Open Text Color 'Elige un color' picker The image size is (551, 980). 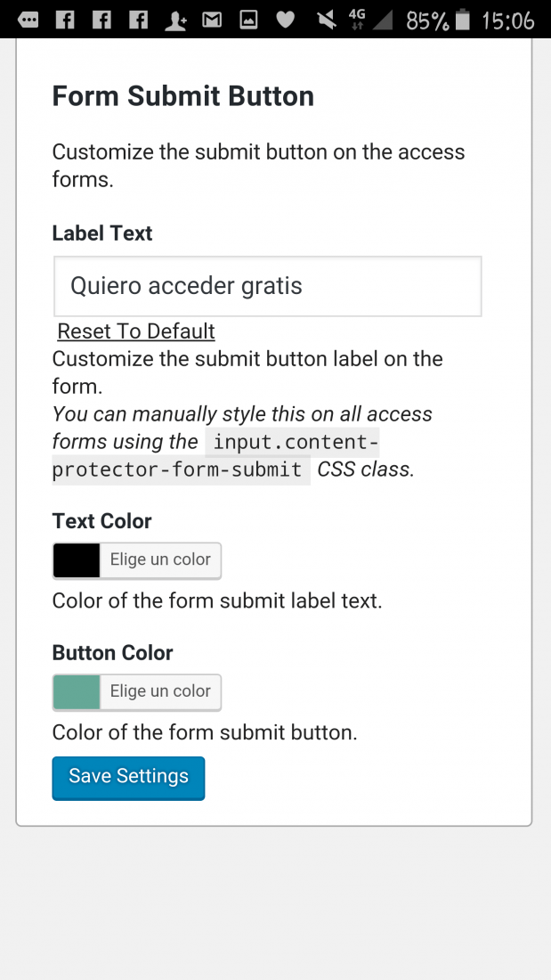(x=160, y=560)
